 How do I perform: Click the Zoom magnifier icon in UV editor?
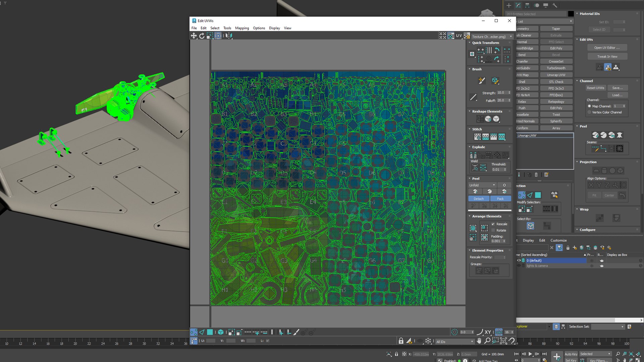487,341
